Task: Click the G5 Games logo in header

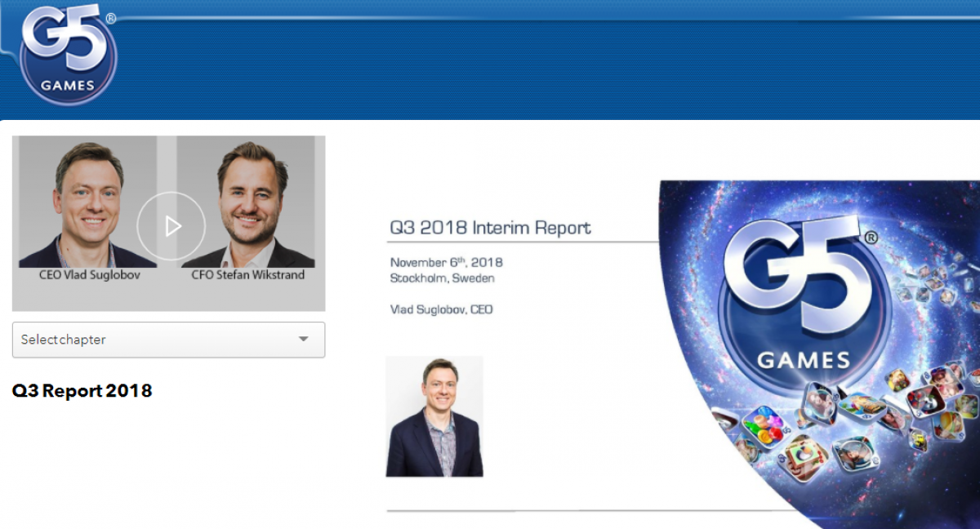Action: 69,54
